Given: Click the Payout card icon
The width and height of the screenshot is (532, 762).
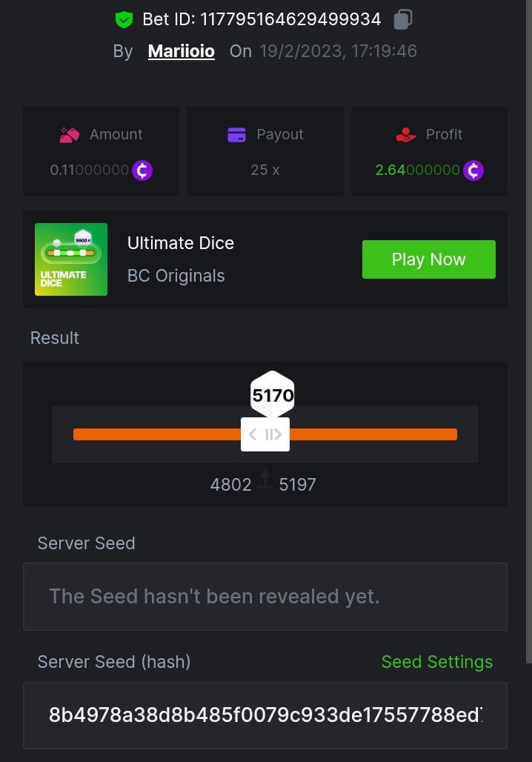Looking at the screenshot, I should click(x=236, y=135).
